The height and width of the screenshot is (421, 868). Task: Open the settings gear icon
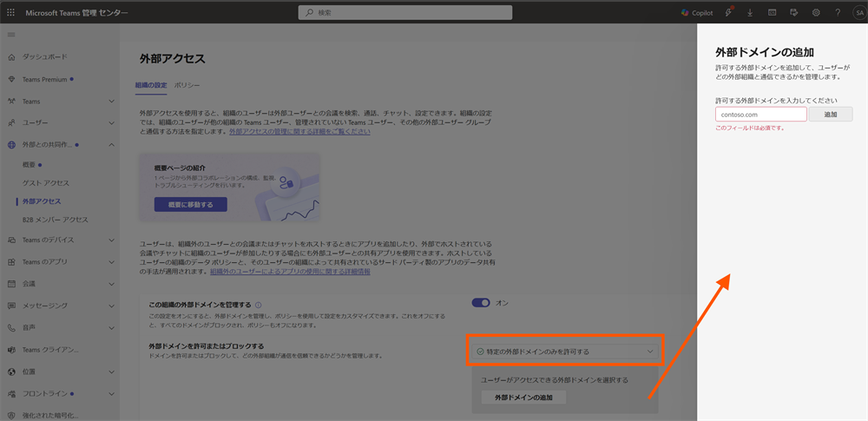click(x=816, y=12)
